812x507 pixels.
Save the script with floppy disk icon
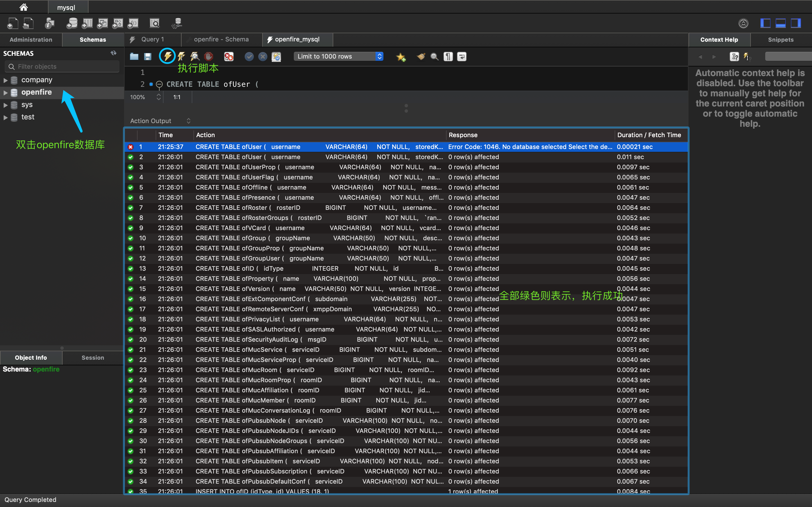[148, 56]
